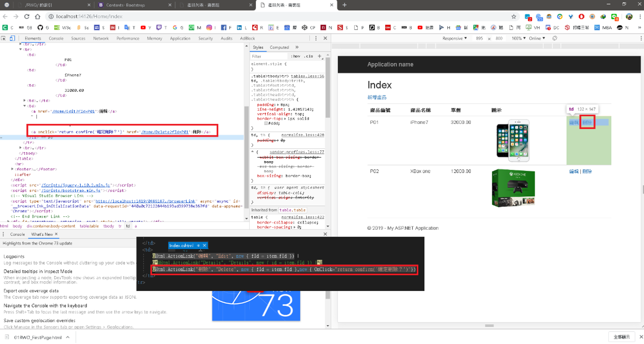Close the console drawer

click(x=325, y=234)
